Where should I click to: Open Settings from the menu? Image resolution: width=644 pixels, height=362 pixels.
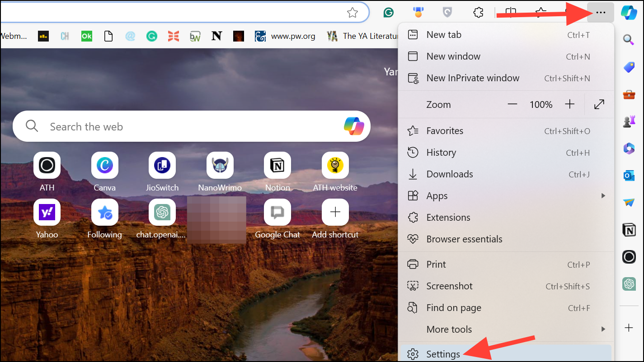442,354
